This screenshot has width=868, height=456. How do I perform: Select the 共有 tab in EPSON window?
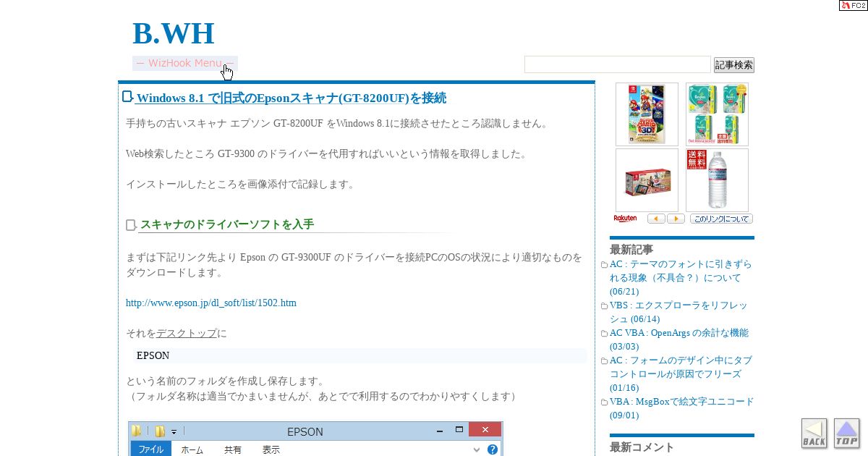pyautogui.click(x=233, y=449)
